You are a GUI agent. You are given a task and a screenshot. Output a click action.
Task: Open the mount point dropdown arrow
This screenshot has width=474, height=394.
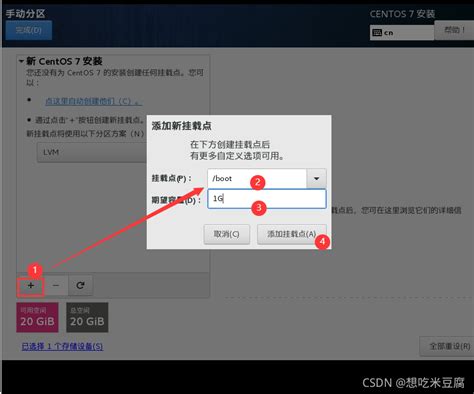[x=316, y=179]
